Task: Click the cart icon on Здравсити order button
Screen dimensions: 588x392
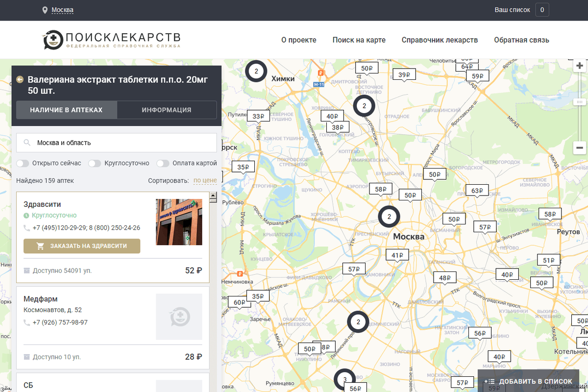Action: (x=41, y=246)
